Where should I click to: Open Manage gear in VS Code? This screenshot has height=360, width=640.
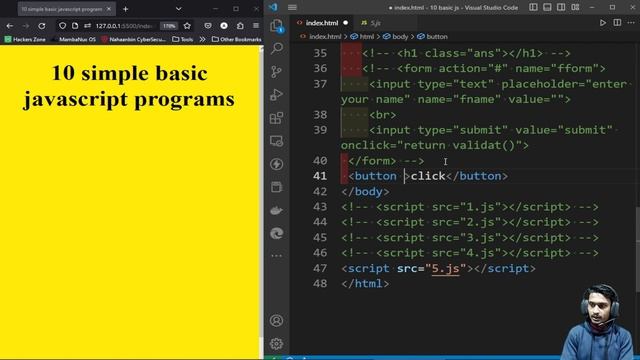click(276, 344)
